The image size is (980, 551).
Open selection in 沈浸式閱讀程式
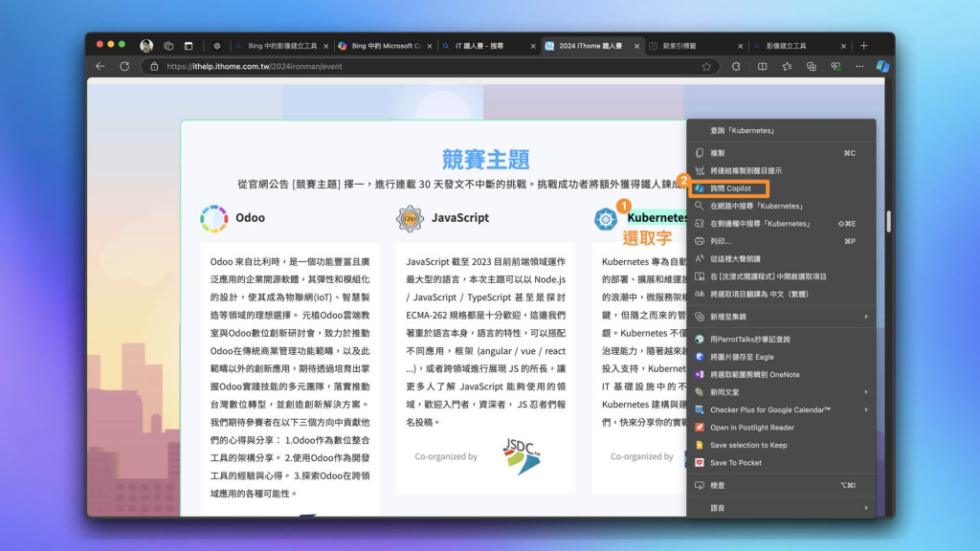(x=781, y=276)
